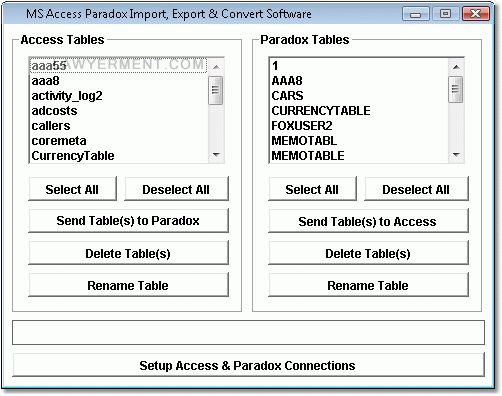This screenshot has width=502, height=396.
Task: Select aaa55 in Access Tables list
Action: click(119, 65)
